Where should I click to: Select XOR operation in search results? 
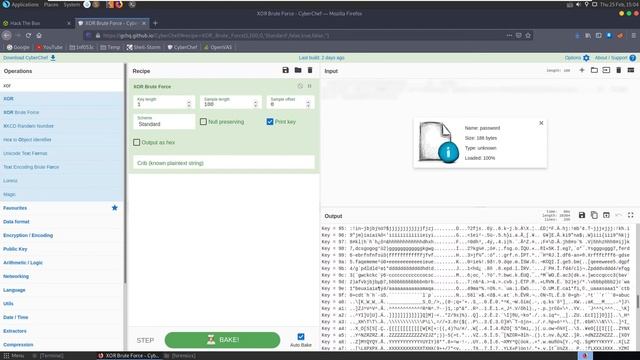[61, 99]
